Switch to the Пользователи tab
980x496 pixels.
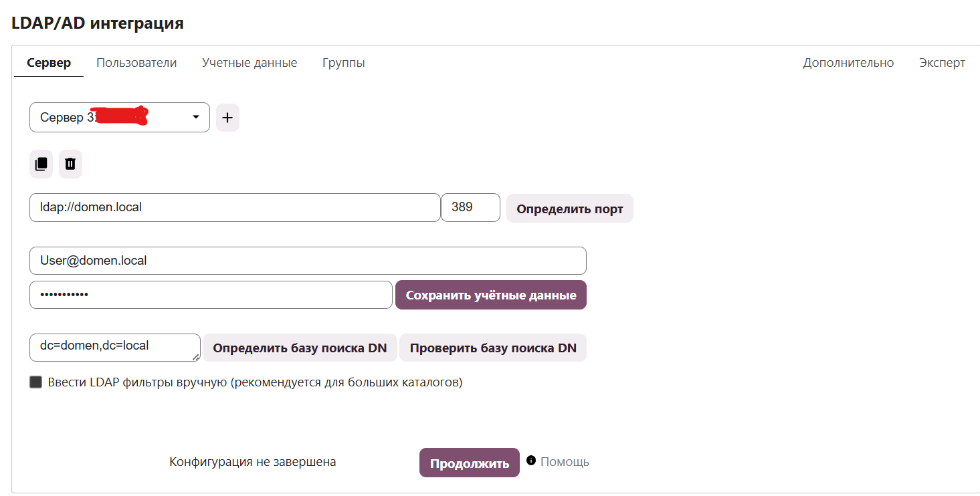coord(136,63)
